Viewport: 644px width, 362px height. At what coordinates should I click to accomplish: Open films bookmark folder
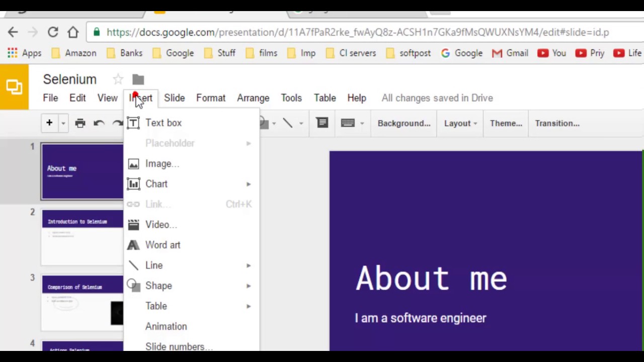point(261,53)
